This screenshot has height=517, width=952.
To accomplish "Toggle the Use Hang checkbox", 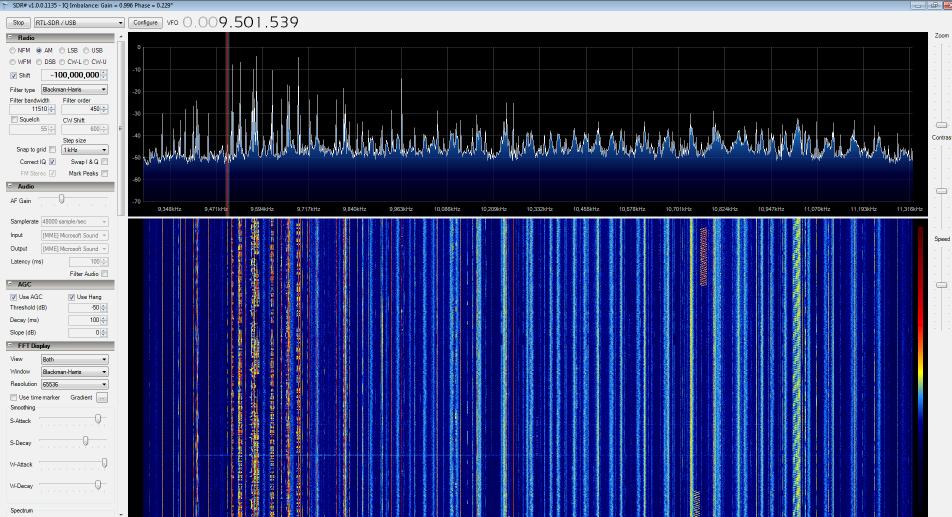I will (71, 297).
